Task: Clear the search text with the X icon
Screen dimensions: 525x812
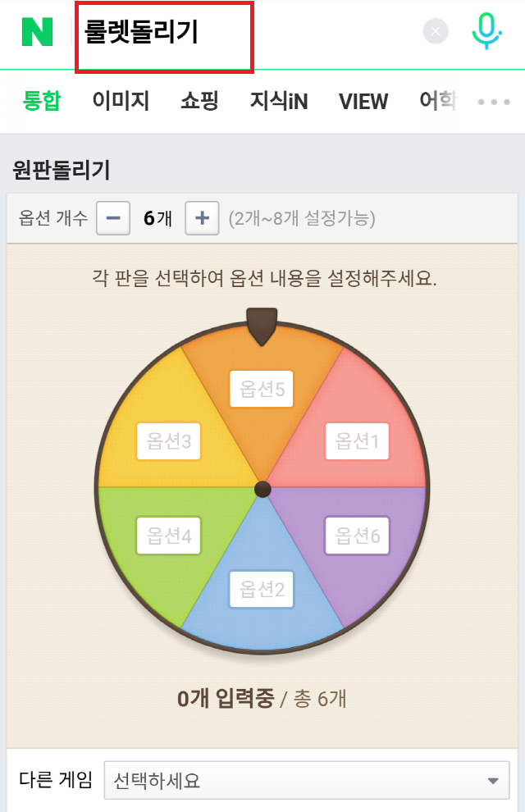Action: [435, 31]
